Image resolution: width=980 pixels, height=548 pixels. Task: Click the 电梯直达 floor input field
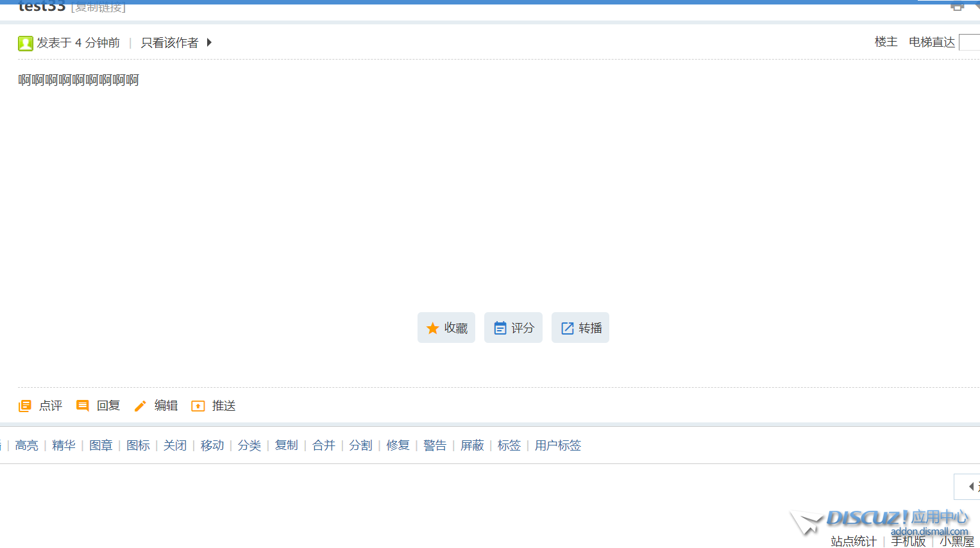(970, 42)
